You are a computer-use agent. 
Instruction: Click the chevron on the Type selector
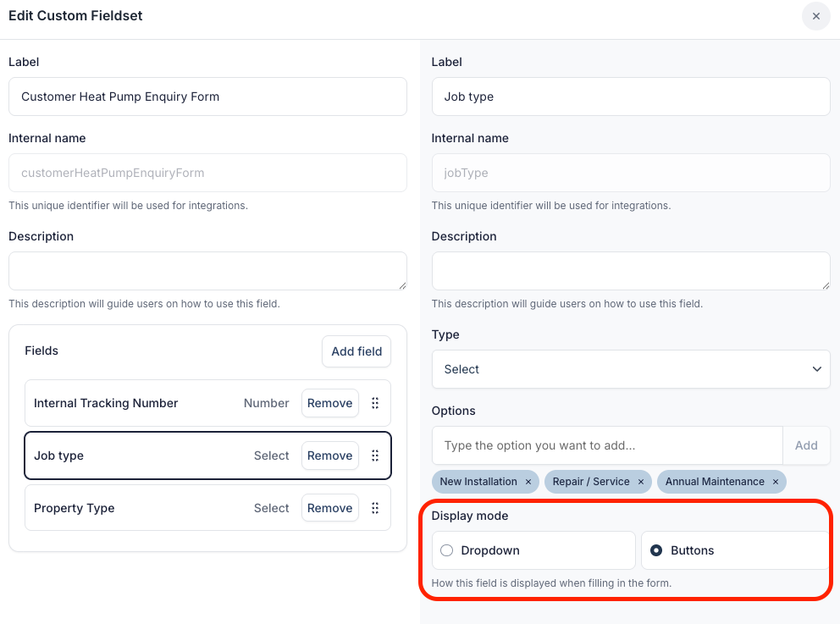816,369
